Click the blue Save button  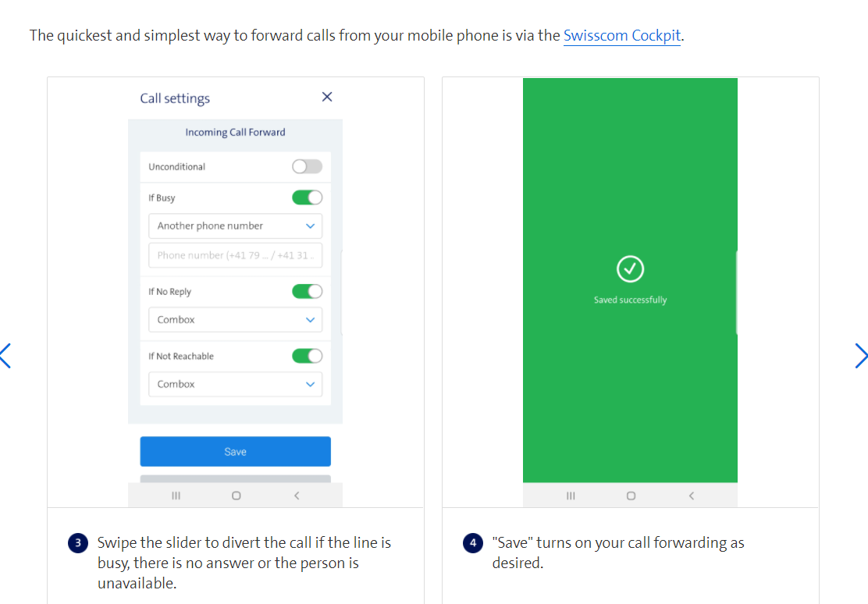pos(235,452)
